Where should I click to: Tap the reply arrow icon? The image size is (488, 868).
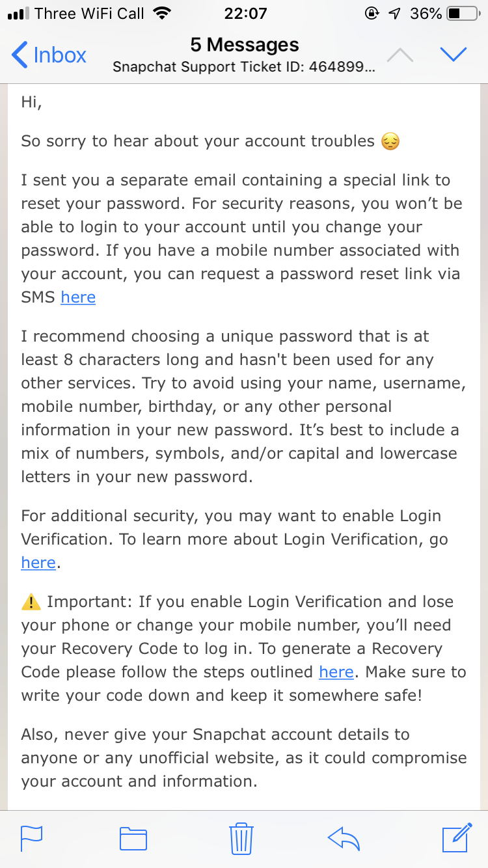coord(344,837)
